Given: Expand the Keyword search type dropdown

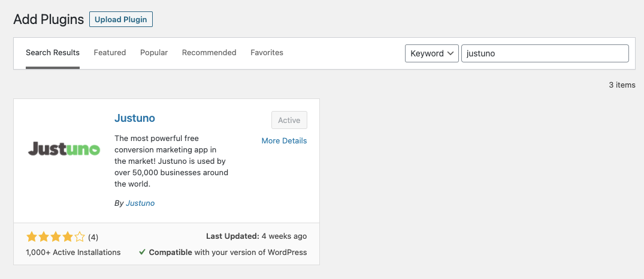Looking at the screenshot, I should 432,53.
